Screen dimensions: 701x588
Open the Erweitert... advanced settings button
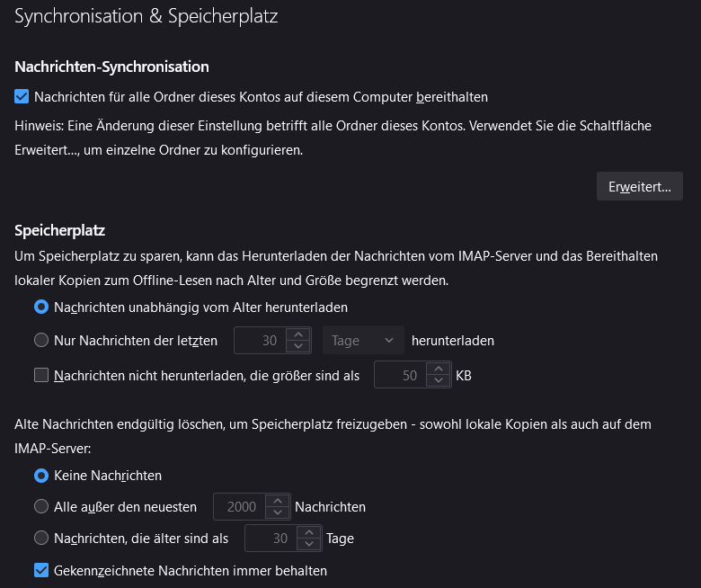[x=639, y=186]
